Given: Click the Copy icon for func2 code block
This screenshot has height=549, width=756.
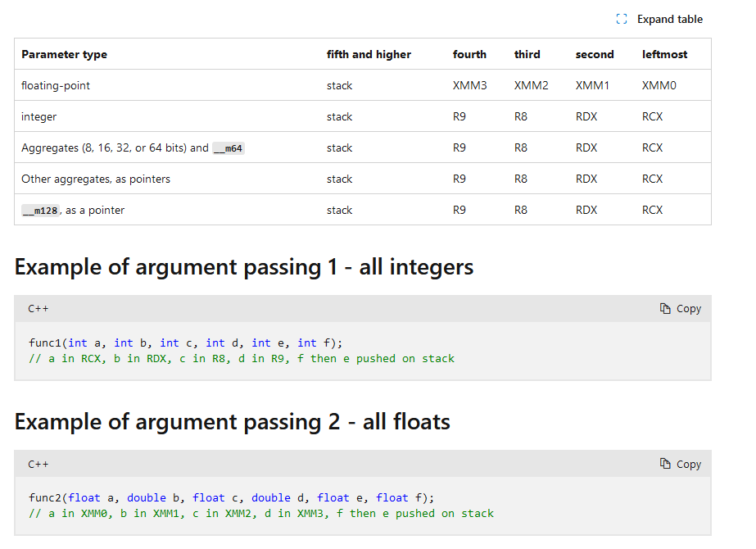Looking at the screenshot, I should 665,464.
